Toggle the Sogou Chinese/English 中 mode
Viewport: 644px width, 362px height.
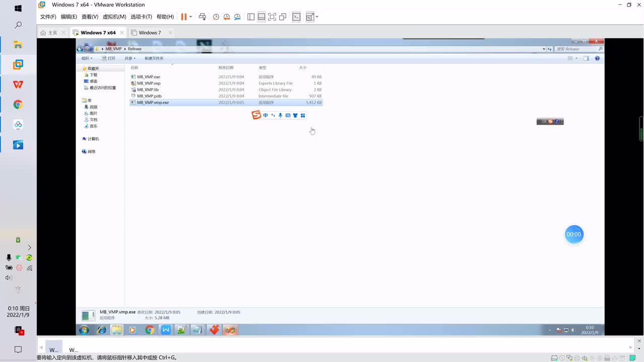click(x=266, y=116)
